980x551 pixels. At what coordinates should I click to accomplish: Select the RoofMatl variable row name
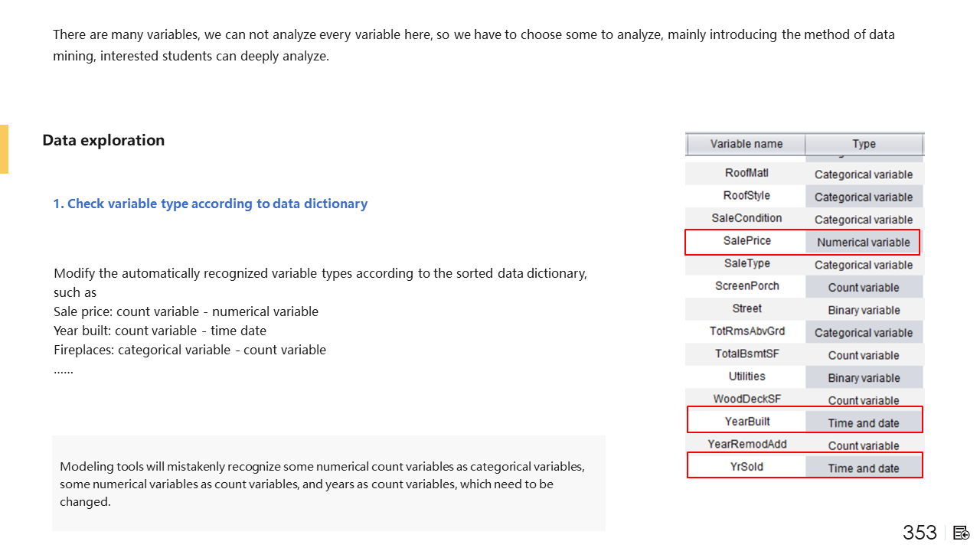[x=746, y=173]
